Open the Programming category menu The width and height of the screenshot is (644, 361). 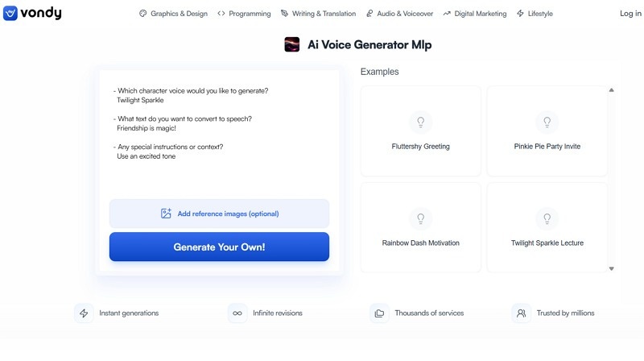pyautogui.click(x=244, y=14)
